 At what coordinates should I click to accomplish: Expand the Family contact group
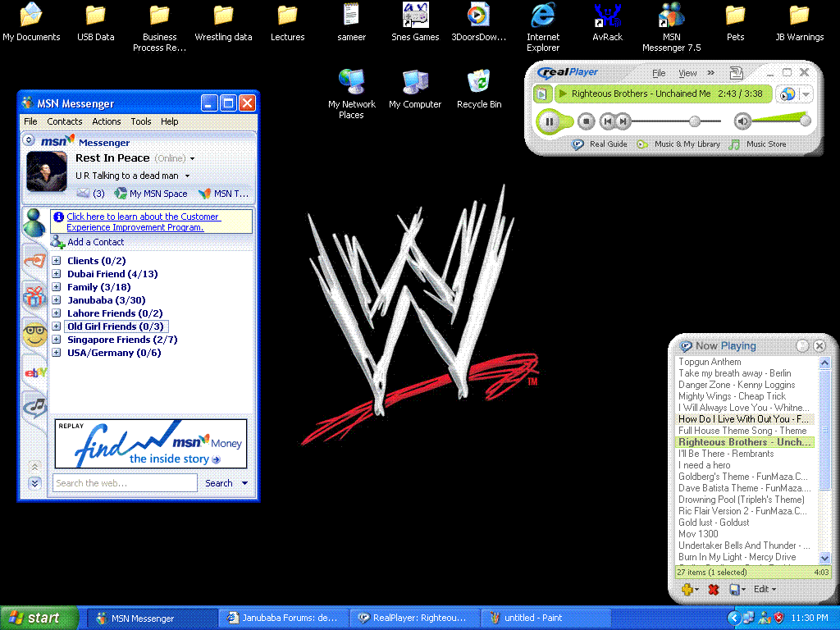coord(57,287)
